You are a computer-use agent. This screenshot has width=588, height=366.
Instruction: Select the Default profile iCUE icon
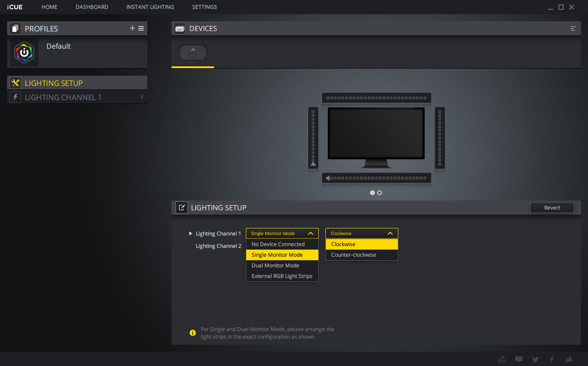24,52
